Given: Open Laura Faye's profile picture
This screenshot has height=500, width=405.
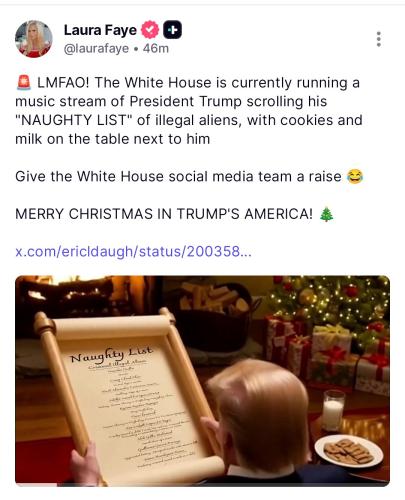Looking at the screenshot, I should point(34,39).
